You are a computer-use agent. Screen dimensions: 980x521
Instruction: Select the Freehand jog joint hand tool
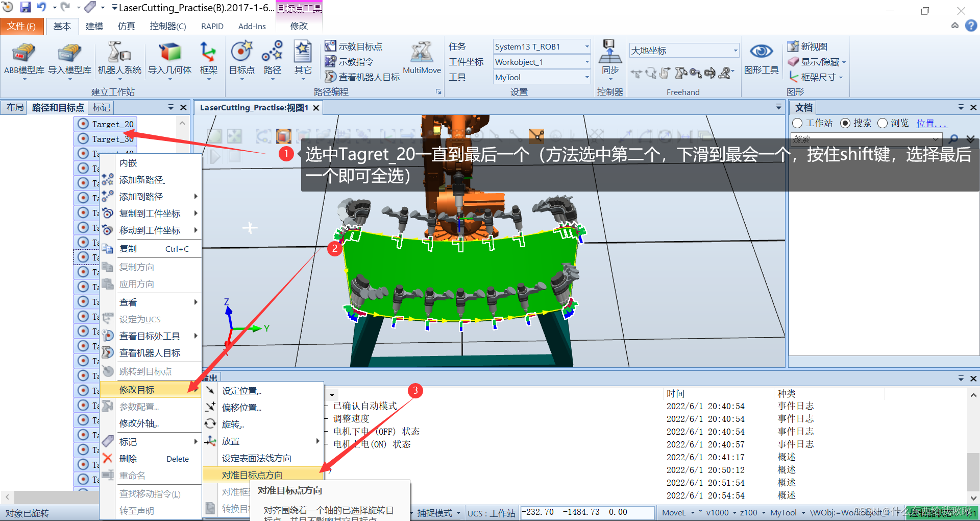point(665,74)
